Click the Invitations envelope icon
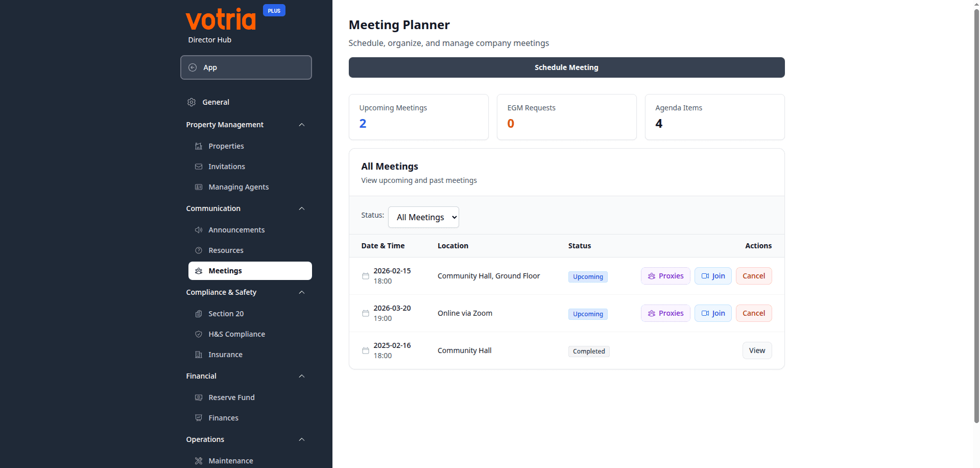 199,167
